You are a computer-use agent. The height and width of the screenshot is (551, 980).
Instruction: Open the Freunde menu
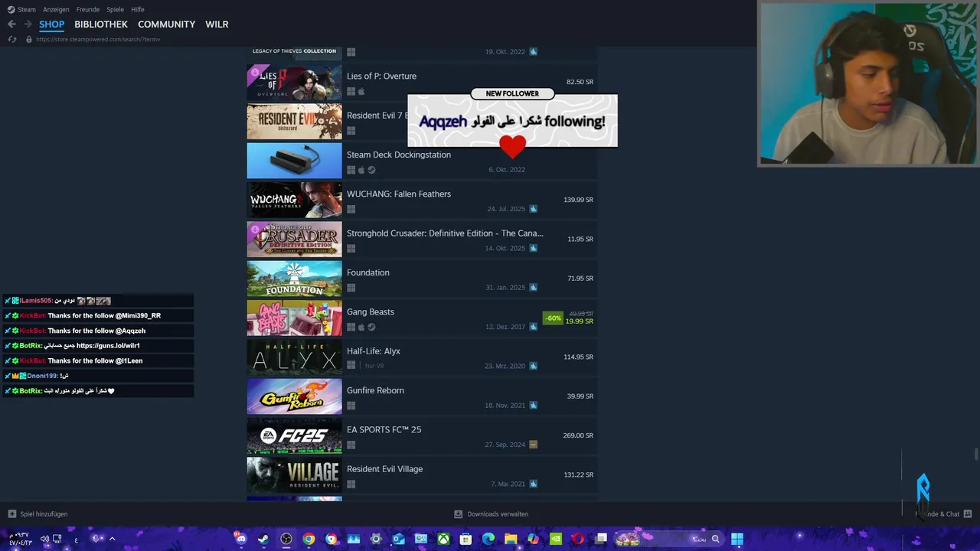88,9
